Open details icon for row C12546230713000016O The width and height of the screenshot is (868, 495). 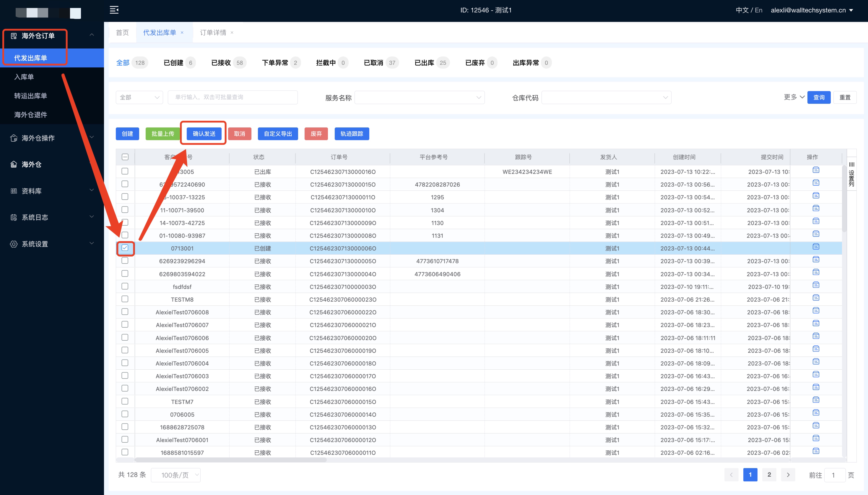tap(816, 170)
